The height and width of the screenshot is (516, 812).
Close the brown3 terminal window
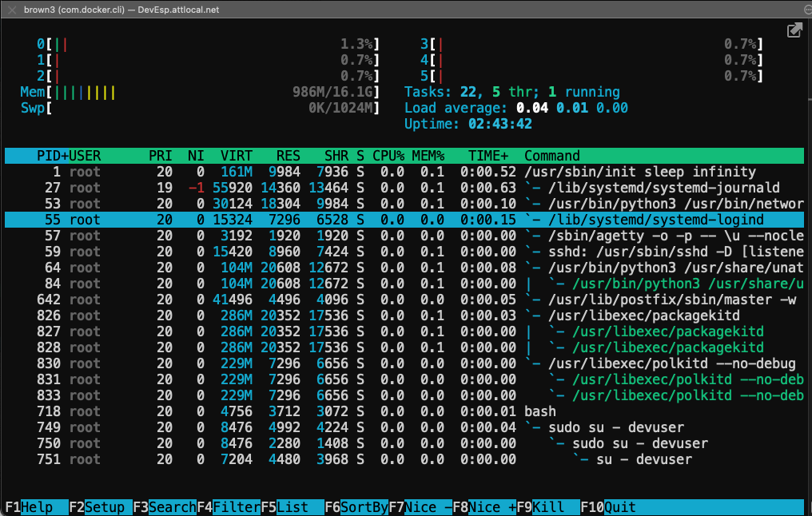pyautogui.click(x=12, y=10)
